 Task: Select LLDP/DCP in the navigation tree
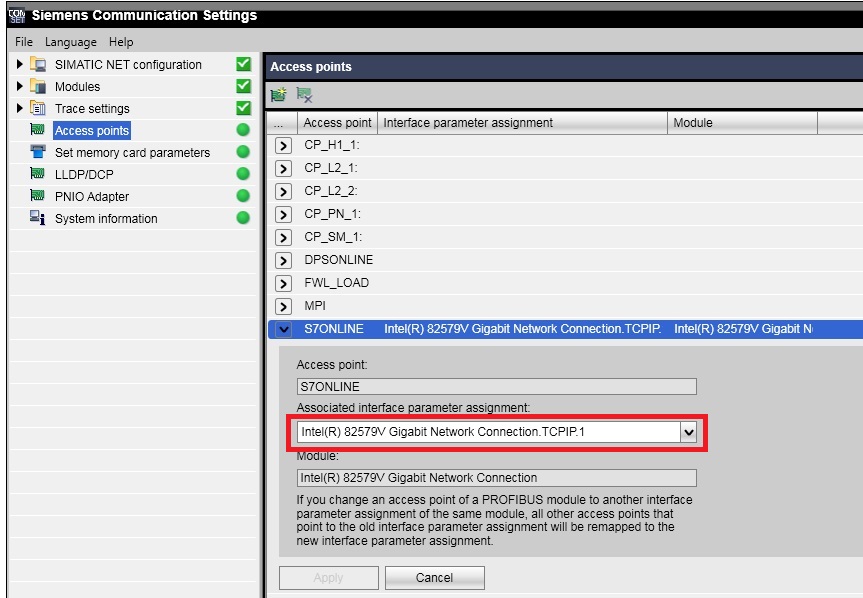pos(84,174)
